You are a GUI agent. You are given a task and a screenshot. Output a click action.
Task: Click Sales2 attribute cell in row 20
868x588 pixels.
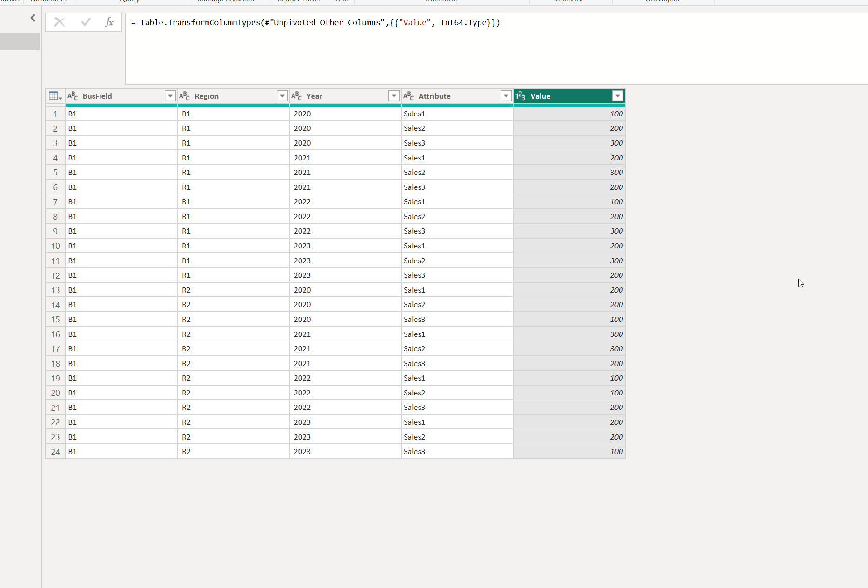point(457,393)
